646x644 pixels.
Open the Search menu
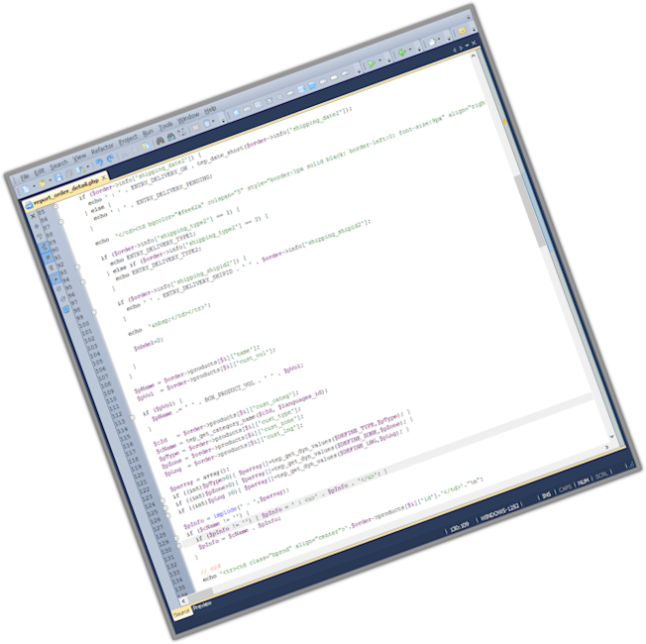[x=58, y=164]
